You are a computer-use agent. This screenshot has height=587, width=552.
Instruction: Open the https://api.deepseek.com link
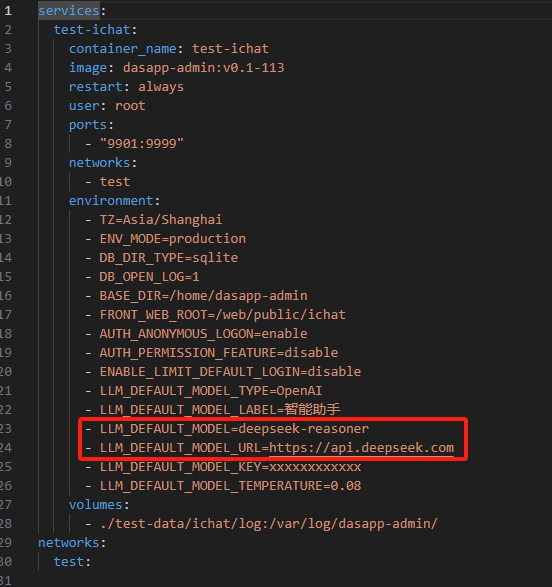point(362,448)
